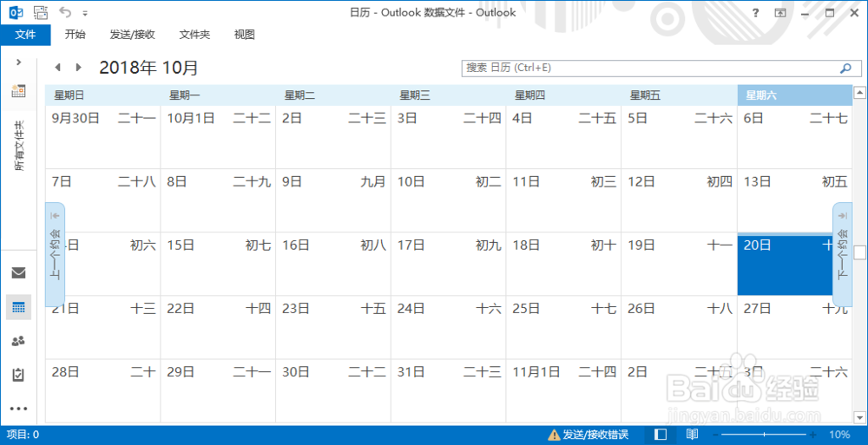This screenshot has width=868, height=445.
Task: Open the 文件夹 ribbon tab
Action: (194, 35)
